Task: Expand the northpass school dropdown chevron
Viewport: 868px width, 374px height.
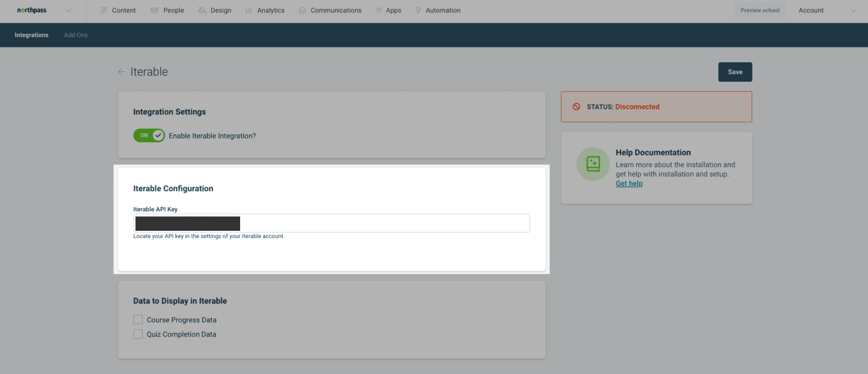Action: 68,10
